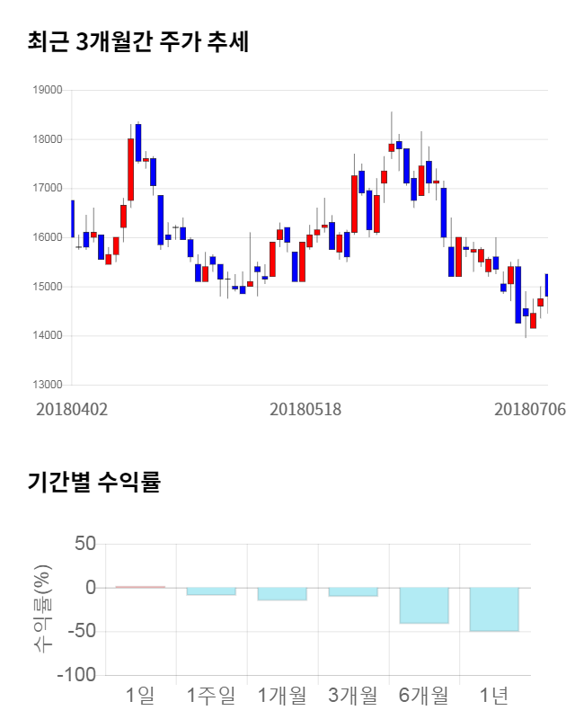This screenshot has height=728, width=575.
Task: Click the 1일 x-axis label
Action: [139, 695]
